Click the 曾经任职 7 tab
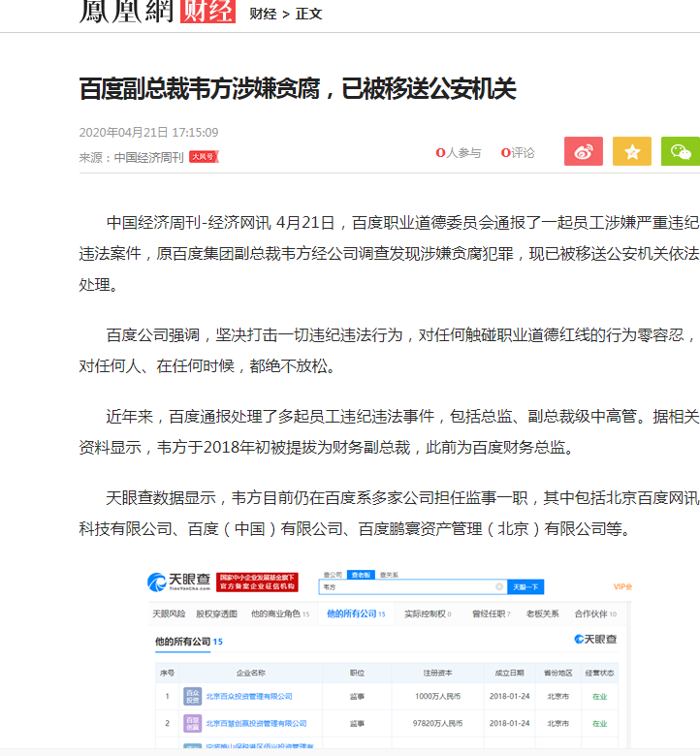The image size is (700, 756). coord(492,614)
